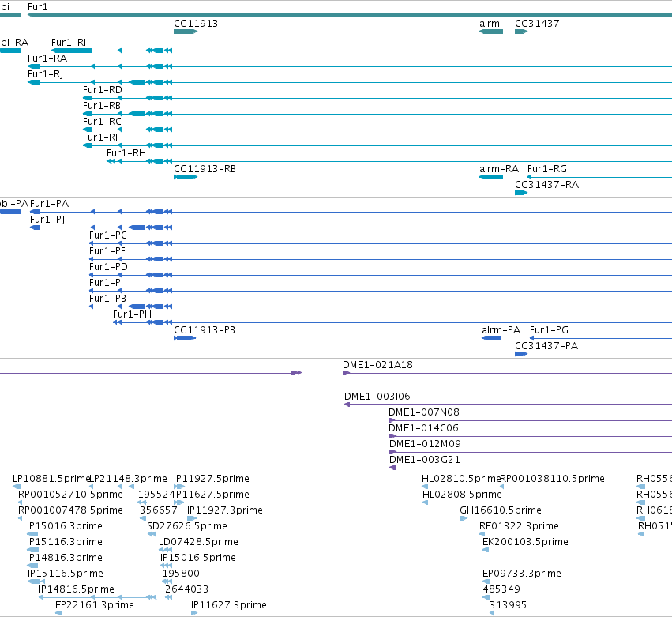
Task: Select the IP11927.3prime EST
Action: [x=192, y=518]
